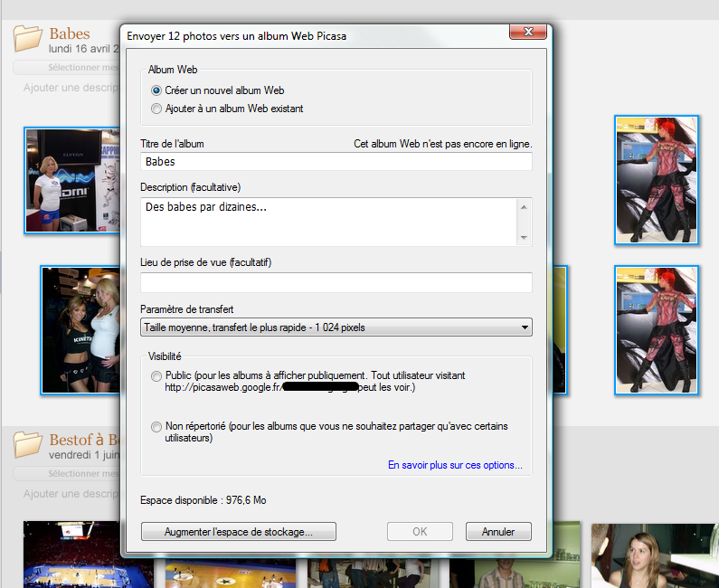Click the 'Lieu de prise de vue' field
The height and width of the screenshot is (588, 719).
tap(336, 282)
